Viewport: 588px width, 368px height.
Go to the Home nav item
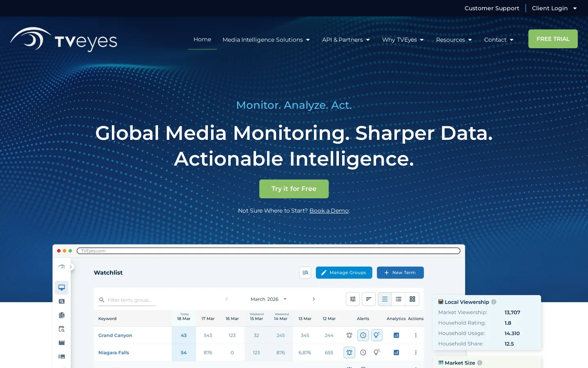coord(202,39)
